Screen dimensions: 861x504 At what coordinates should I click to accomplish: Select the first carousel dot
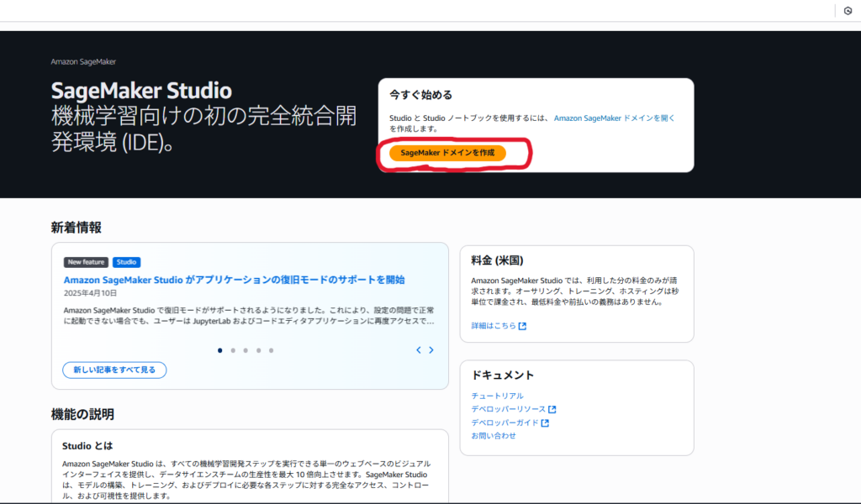point(220,350)
